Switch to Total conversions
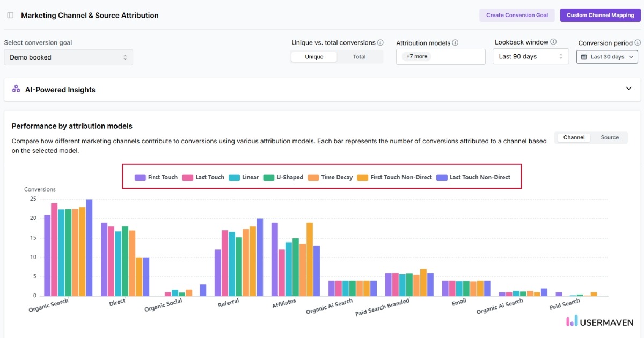Image resolution: width=644 pixels, height=338 pixels. pyautogui.click(x=359, y=56)
